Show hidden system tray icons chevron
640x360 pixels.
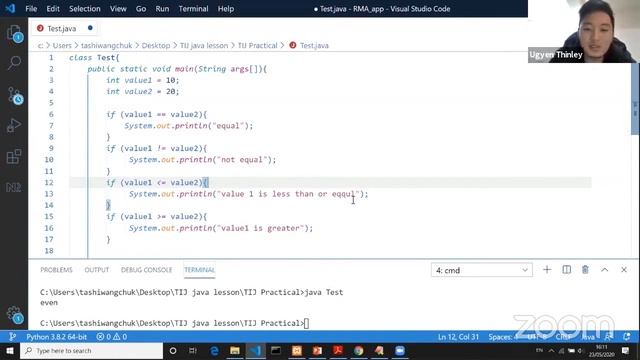point(551,351)
